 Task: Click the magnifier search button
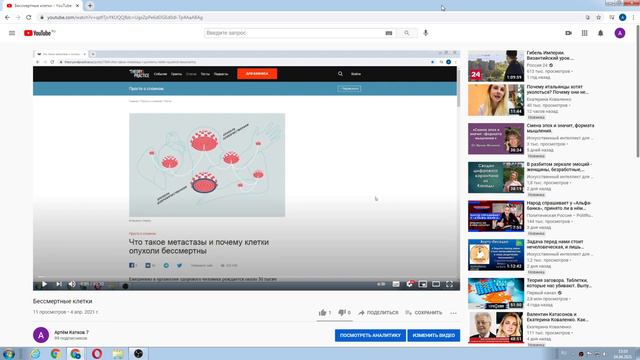pos(407,33)
